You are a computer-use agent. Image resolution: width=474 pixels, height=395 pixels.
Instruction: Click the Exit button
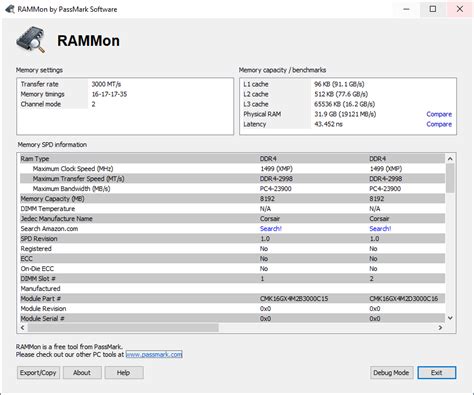[x=437, y=373]
